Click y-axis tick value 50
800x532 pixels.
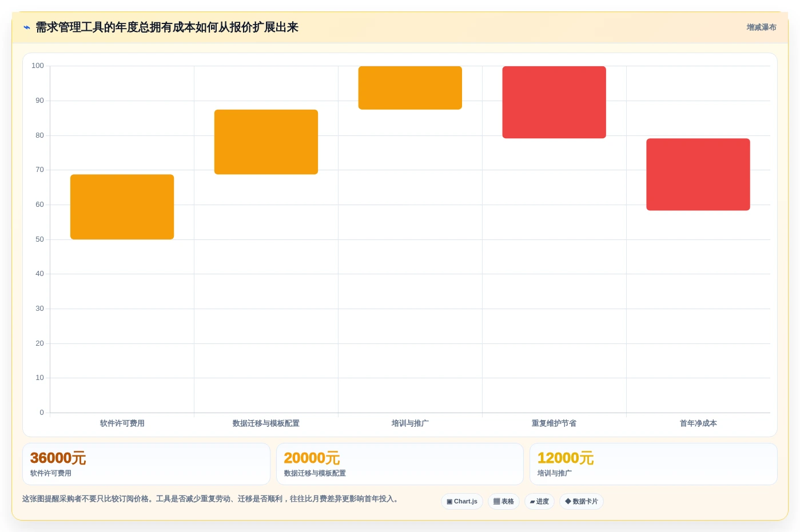tap(39, 239)
